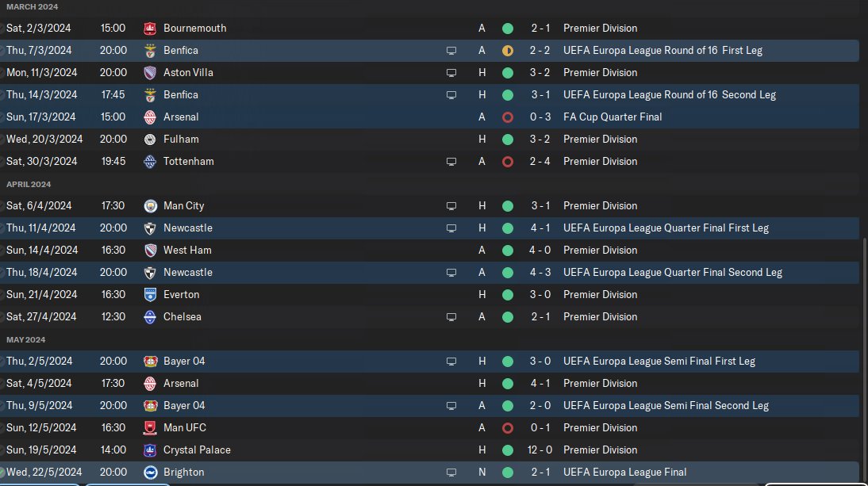Click the Bournemouth club badge
The width and height of the screenshot is (868, 486).
click(150, 28)
